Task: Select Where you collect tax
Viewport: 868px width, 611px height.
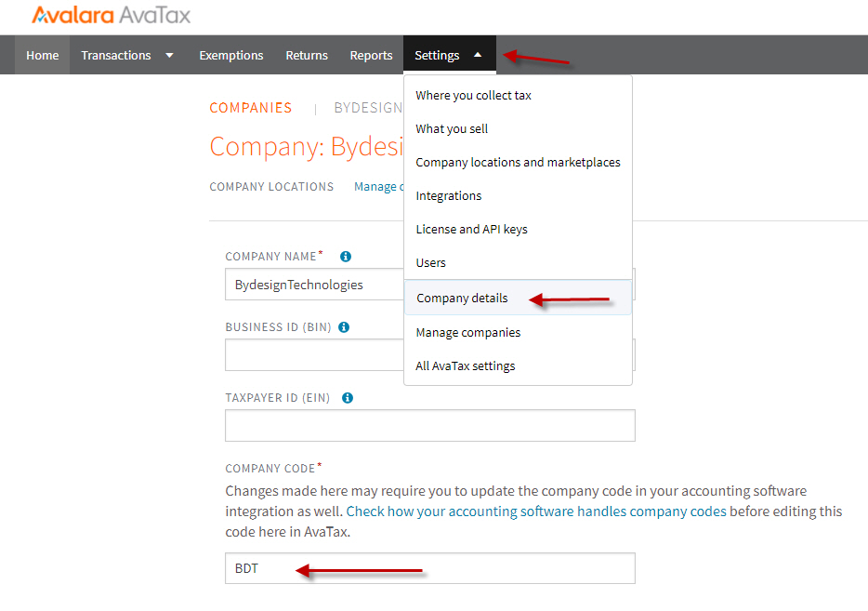Action: [474, 96]
